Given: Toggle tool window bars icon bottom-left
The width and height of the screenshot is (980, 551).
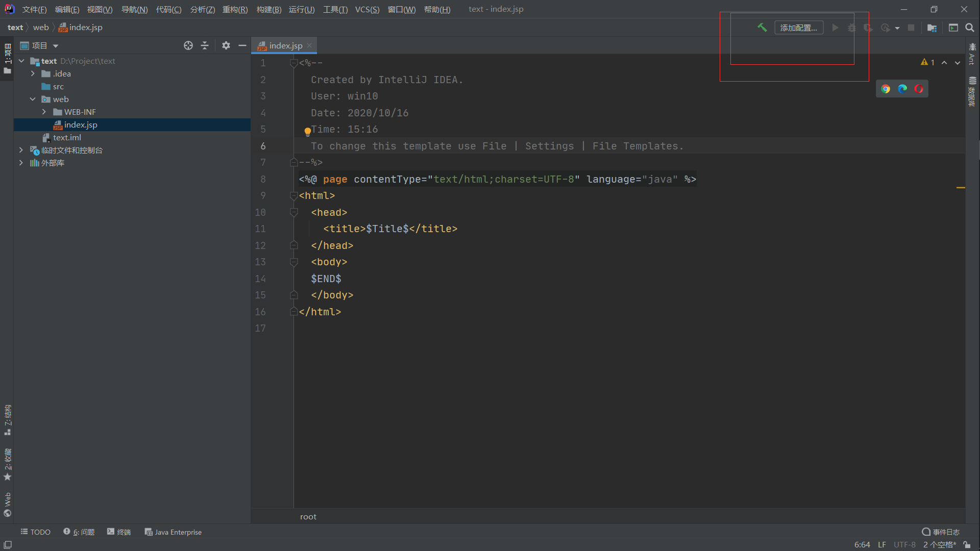Looking at the screenshot, I should (8, 544).
